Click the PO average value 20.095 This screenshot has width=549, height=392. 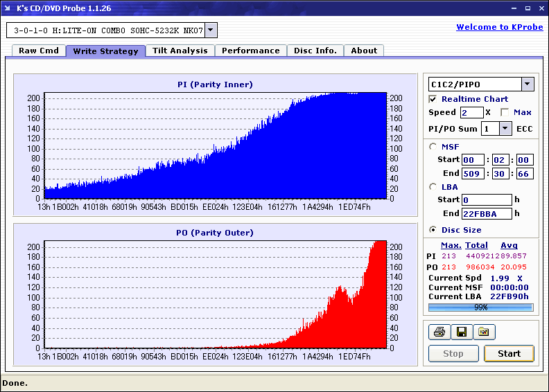[514, 267]
